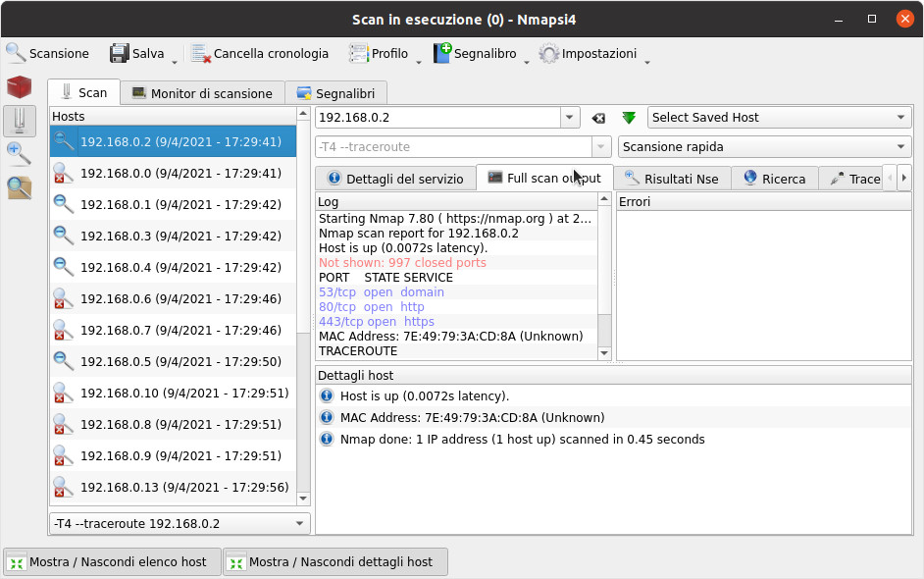Open the Select Saved Host dropdown

click(779, 118)
